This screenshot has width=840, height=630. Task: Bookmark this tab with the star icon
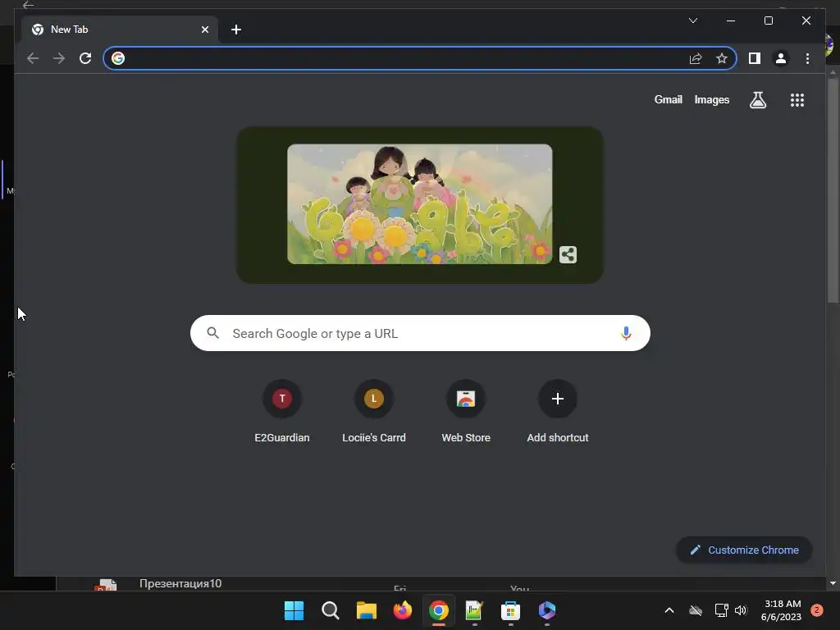[722, 58]
